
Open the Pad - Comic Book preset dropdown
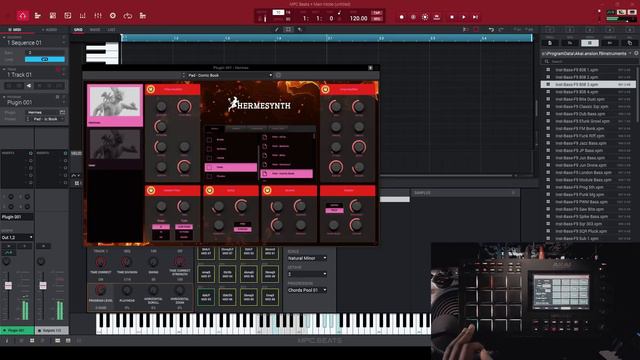tap(229, 76)
